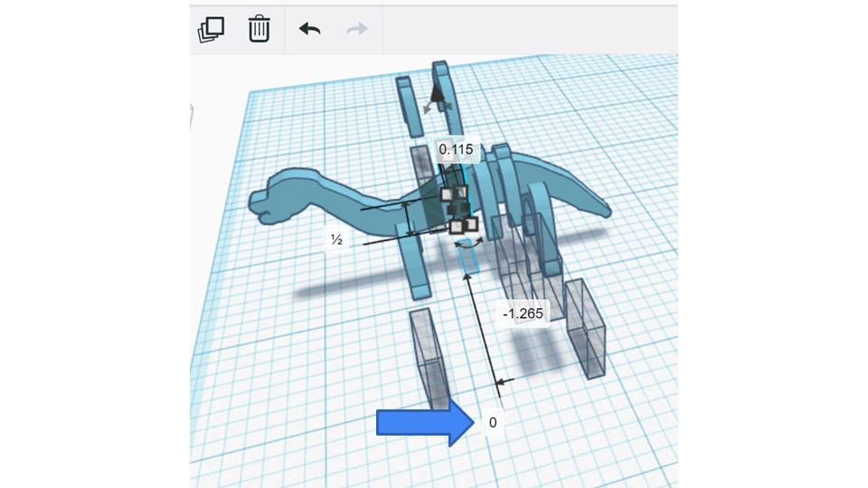Undo the last action
The image size is (868, 488).
tap(310, 29)
